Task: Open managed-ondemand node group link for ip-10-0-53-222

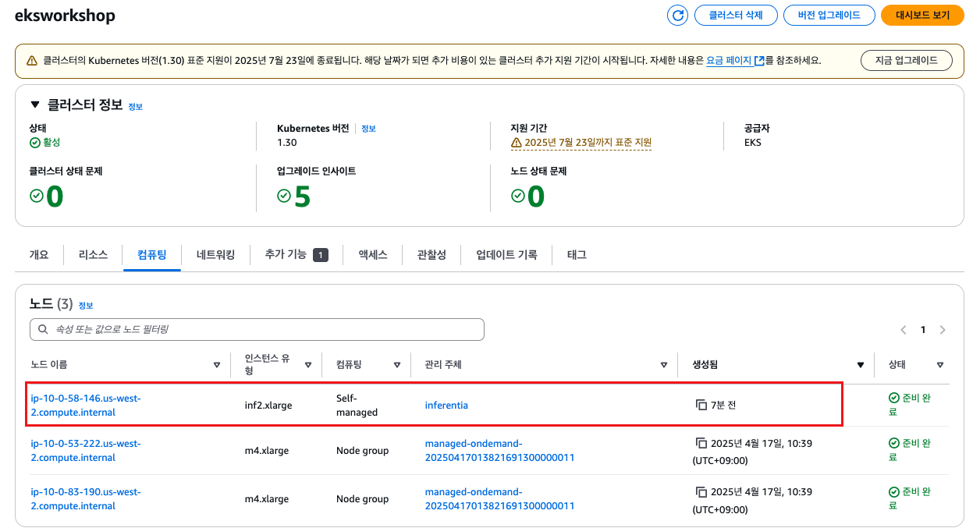Action: 499,450
